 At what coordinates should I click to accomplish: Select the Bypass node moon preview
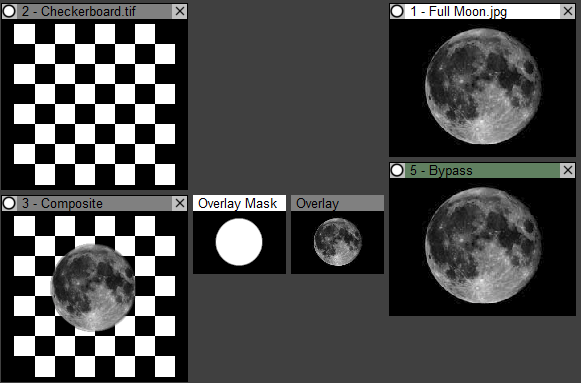pos(482,247)
